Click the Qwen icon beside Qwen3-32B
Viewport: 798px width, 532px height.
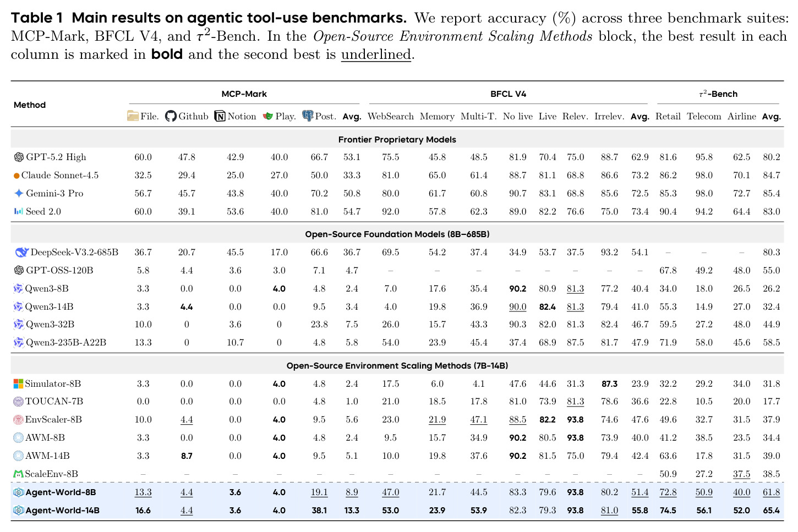[x=18, y=325]
